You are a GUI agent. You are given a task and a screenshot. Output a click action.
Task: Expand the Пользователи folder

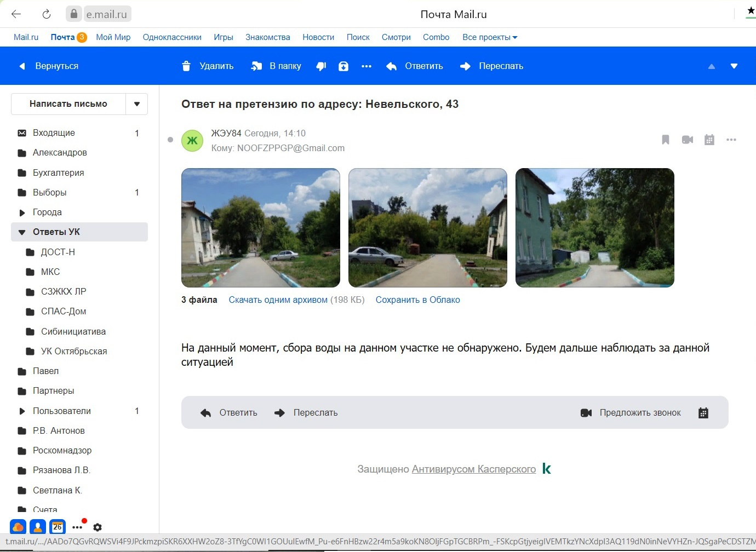click(x=22, y=411)
